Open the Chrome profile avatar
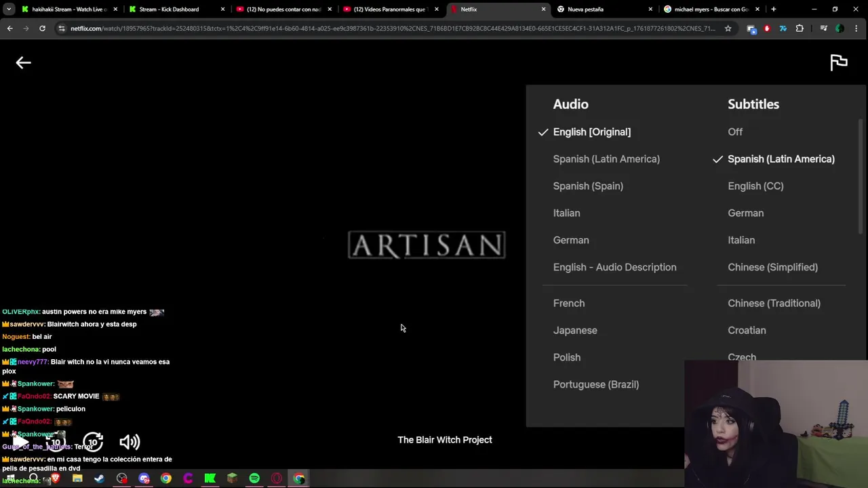Viewport: 868px width, 488px height. coord(840,28)
